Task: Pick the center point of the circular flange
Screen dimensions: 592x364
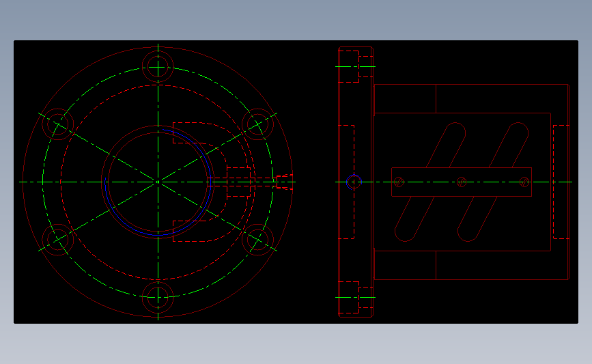Action: coord(158,182)
